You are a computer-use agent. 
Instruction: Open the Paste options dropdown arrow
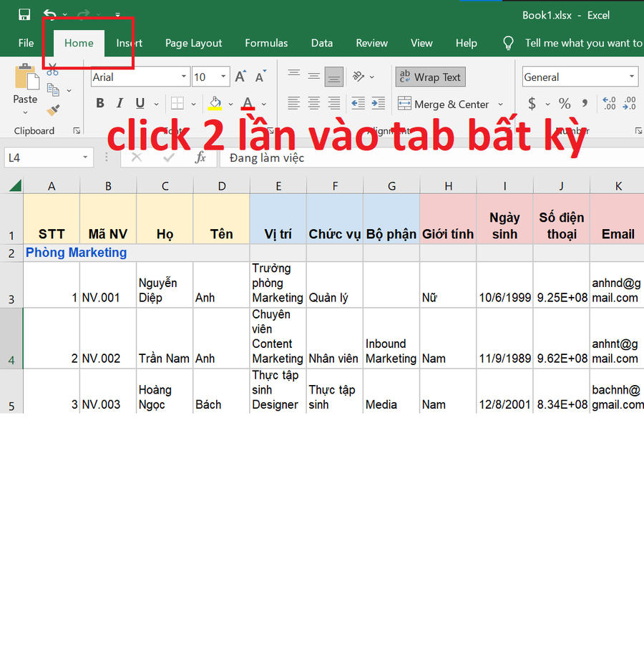point(25,112)
